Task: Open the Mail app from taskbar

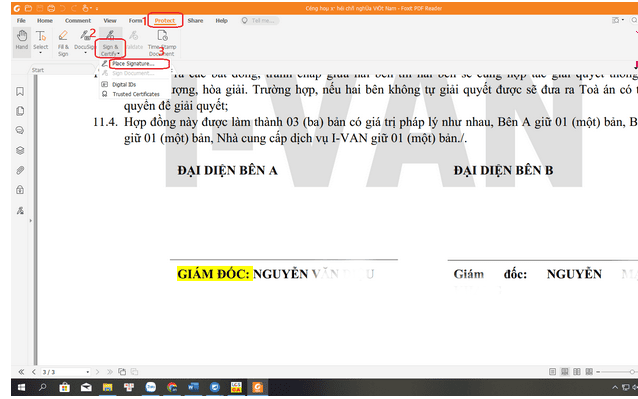Action: pyautogui.click(x=86, y=388)
